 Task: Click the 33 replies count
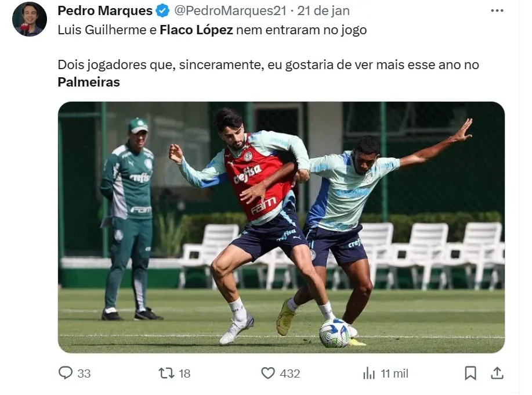click(x=84, y=374)
